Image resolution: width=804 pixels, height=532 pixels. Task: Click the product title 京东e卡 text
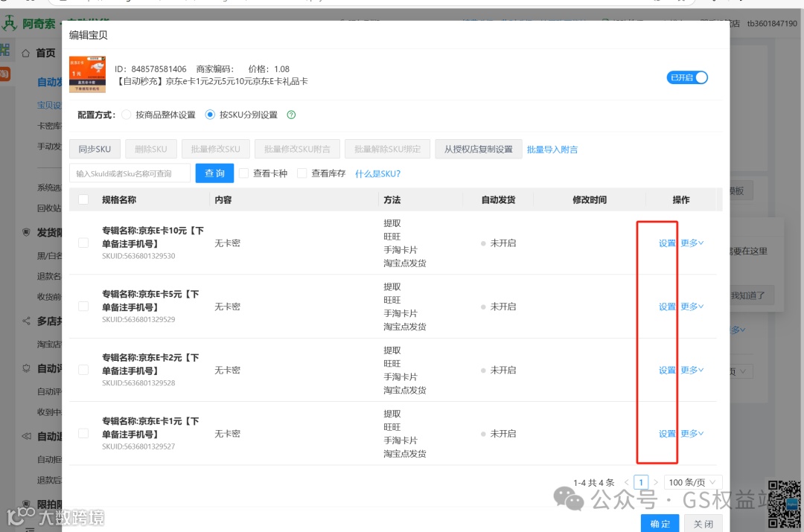click(211, 82)
